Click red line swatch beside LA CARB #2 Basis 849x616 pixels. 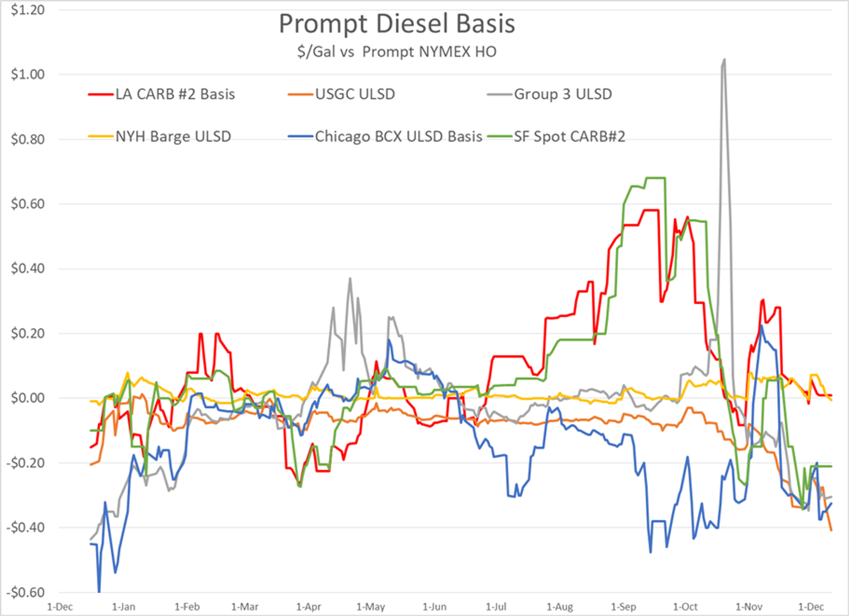(x=100, y=95)
